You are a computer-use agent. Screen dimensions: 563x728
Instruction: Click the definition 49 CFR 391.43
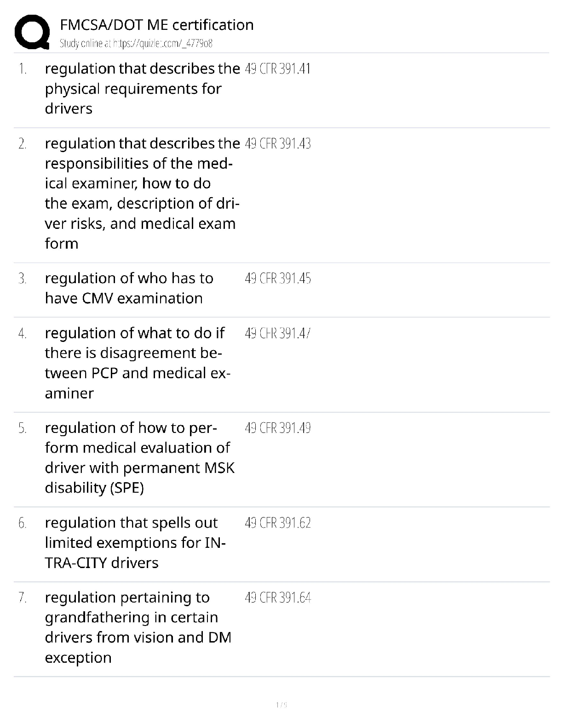pyautogui.click(x=278, y=144)
